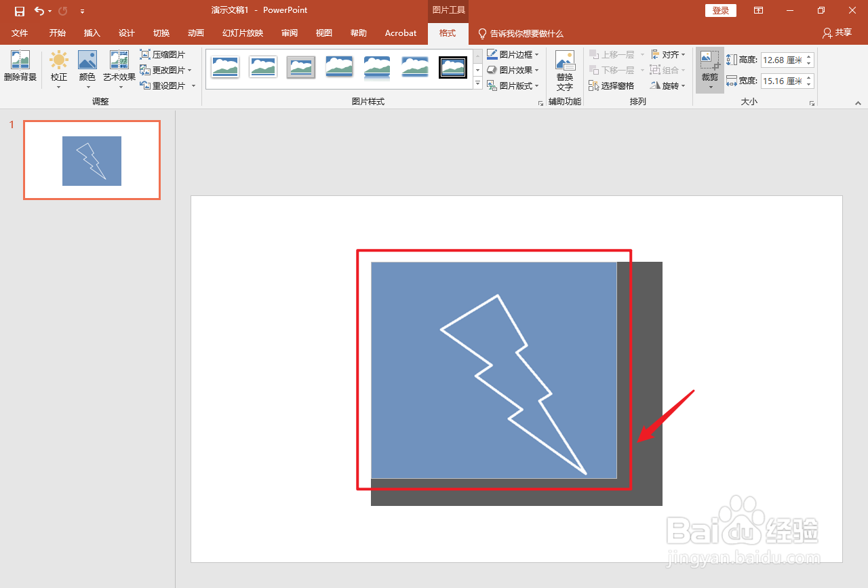
Task: Click Tell me what you want search box
Action: click(x=521, y=33)
